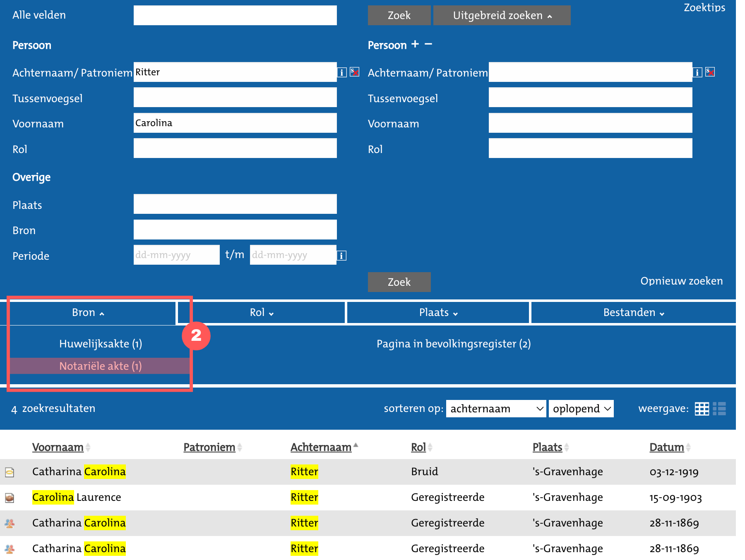Click the Opnieuw zoeken link

point(681,281)
